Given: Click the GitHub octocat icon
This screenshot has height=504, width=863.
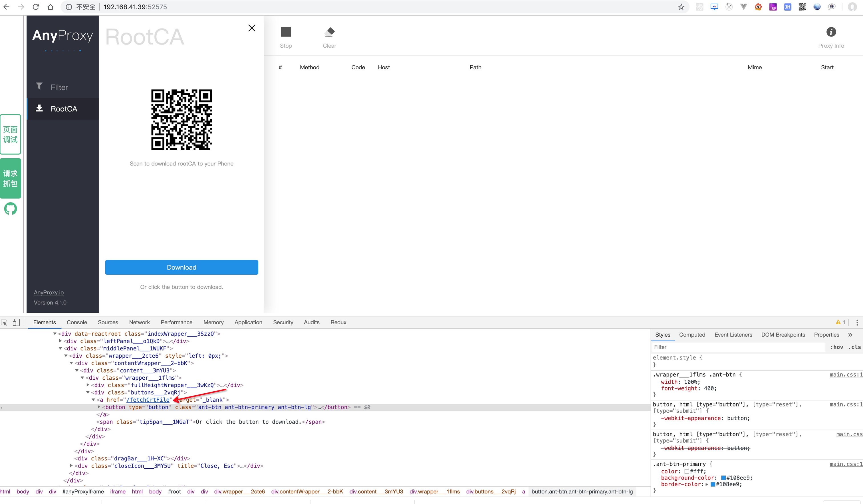Looking at the screenshot, I should point(10,209).
